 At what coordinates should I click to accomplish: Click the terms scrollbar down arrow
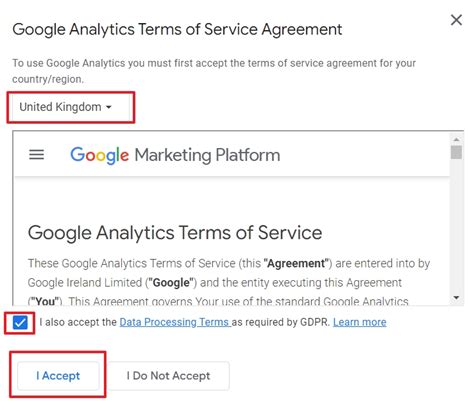(456, 298)
